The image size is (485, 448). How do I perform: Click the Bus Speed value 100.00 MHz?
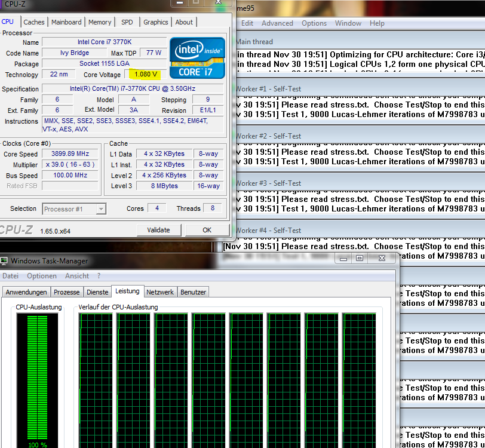[x=70, y=176]
